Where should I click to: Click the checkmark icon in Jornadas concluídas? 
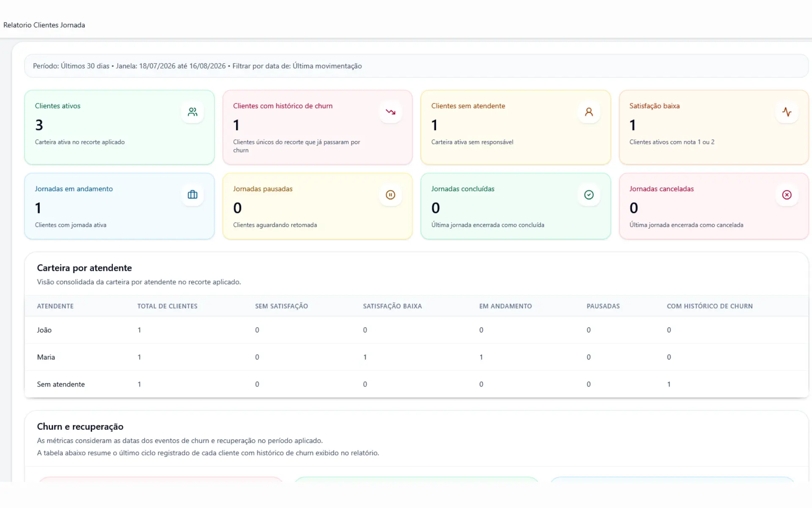[x=589, y=195]
